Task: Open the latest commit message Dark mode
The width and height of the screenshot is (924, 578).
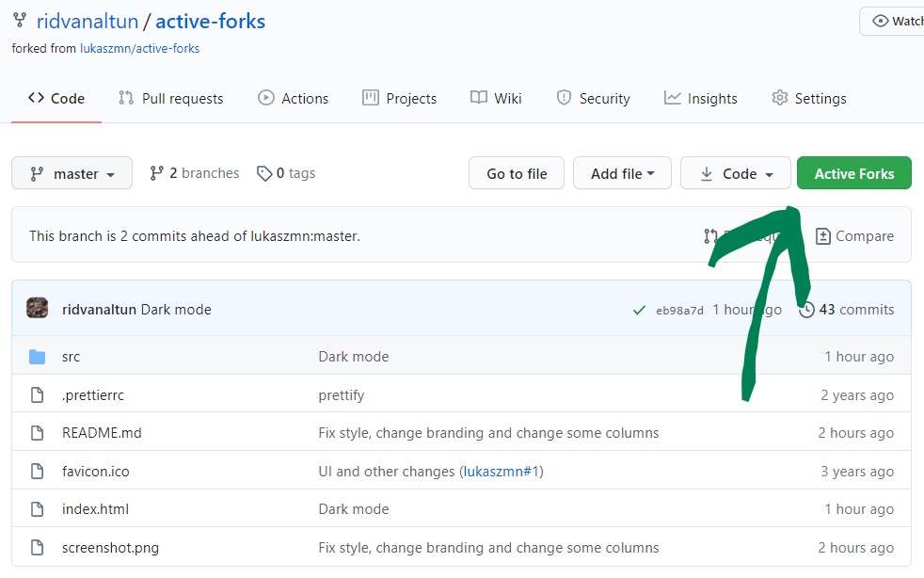Action: 176,310
